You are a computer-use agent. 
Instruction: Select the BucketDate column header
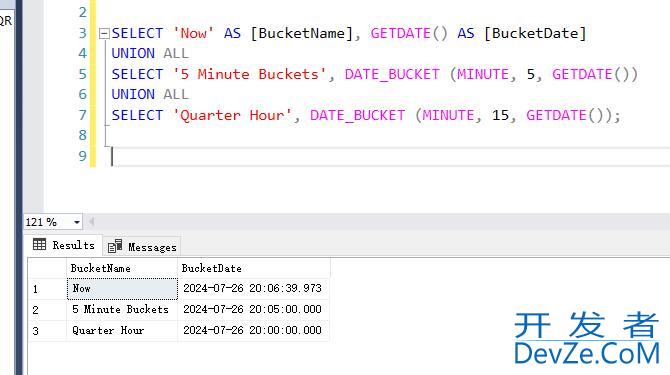point(253,268)
